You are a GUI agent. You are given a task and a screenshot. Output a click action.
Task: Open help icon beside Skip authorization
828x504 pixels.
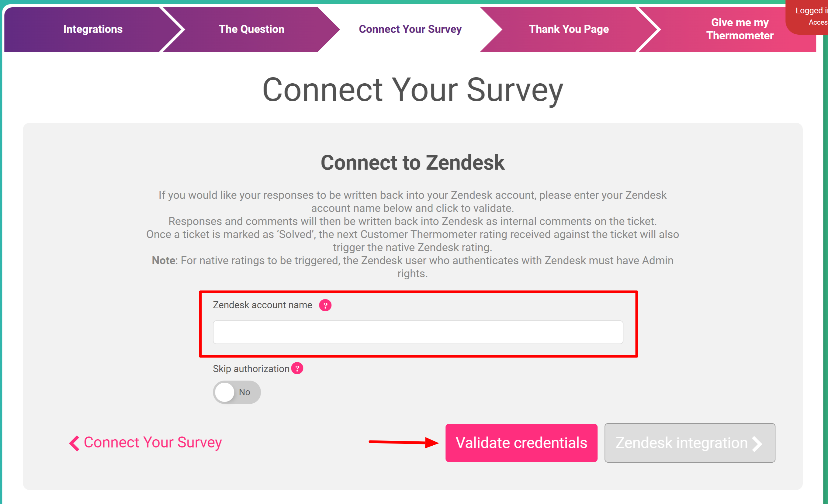coord(297,368)
